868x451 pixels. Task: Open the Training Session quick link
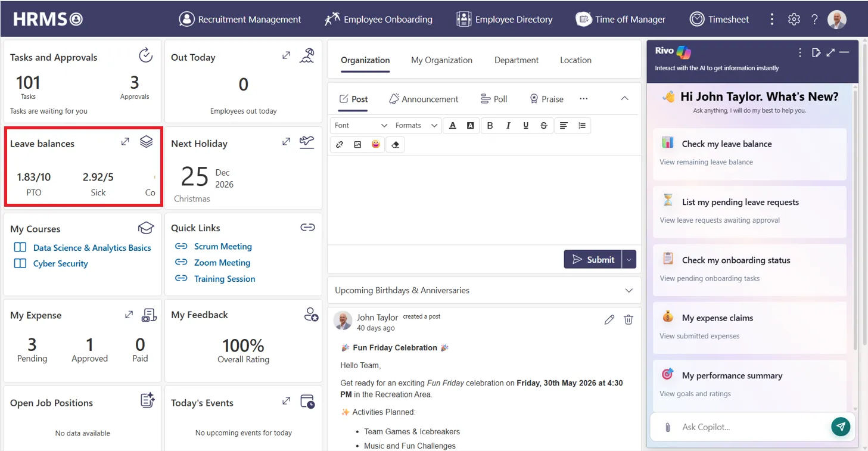click(225, 278)
